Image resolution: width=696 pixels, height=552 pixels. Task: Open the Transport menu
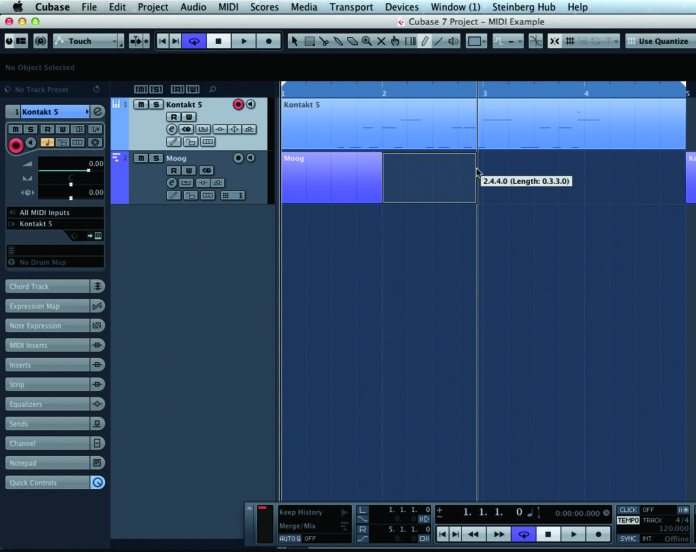(x=351, y=7)
